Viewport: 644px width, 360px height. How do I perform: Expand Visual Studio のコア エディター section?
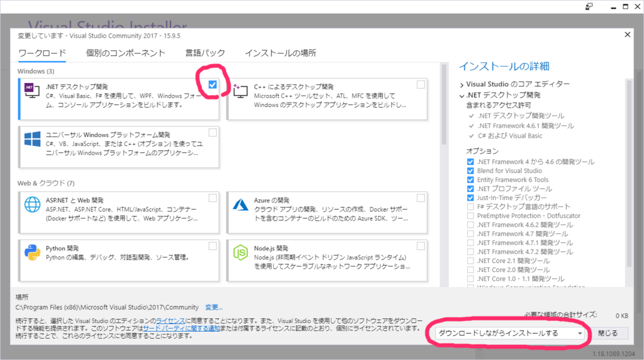click(x=462, y=85)
